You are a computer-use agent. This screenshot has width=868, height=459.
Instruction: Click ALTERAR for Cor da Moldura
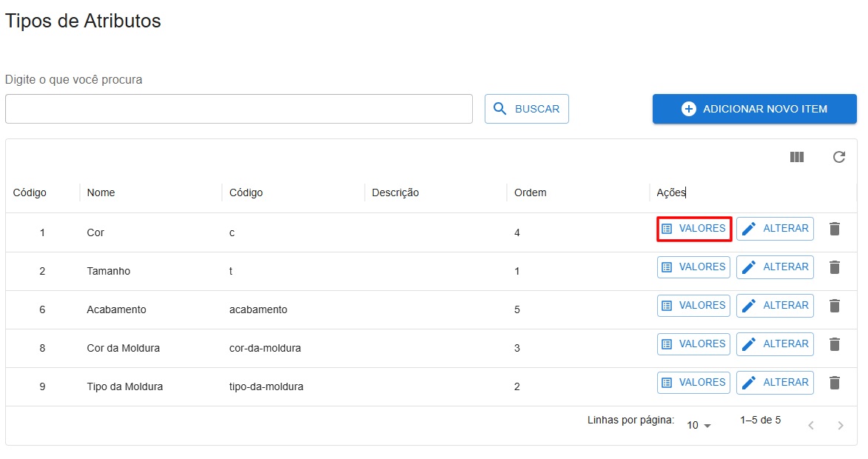pos(774,344)
